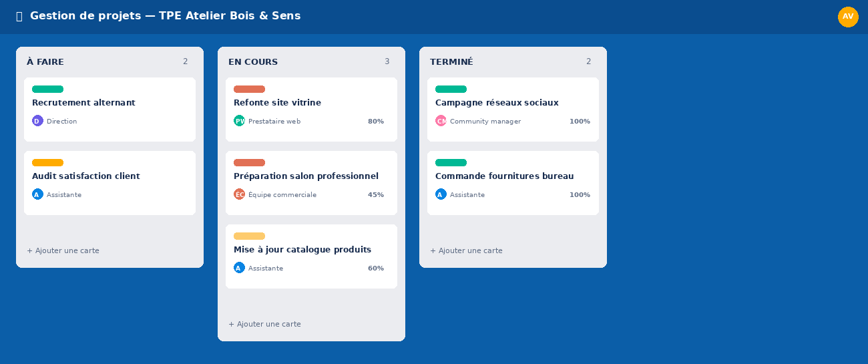Click the green label on Recrutement alternant
Viewport: 868px width, 364px height.
coord(47,89)
